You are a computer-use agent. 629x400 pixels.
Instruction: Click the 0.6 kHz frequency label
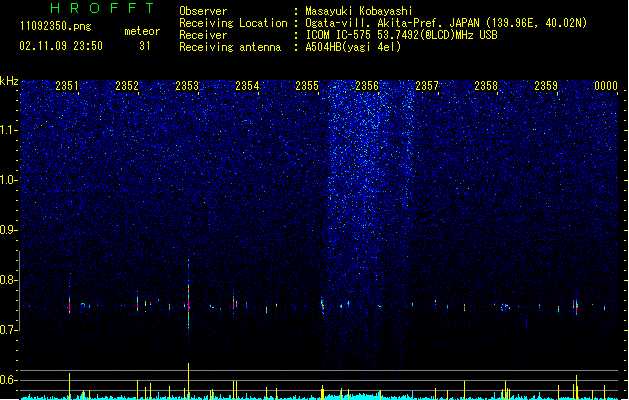tap(9, 380)
